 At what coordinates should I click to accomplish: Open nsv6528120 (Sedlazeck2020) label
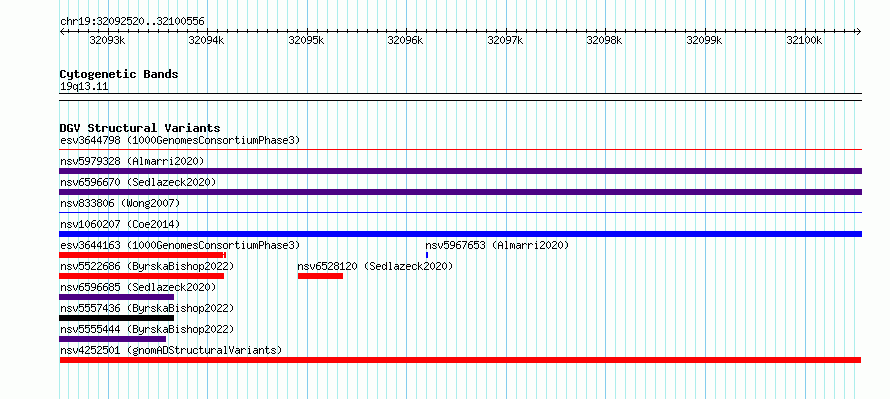pyautogui.click(x=376, y=266)
